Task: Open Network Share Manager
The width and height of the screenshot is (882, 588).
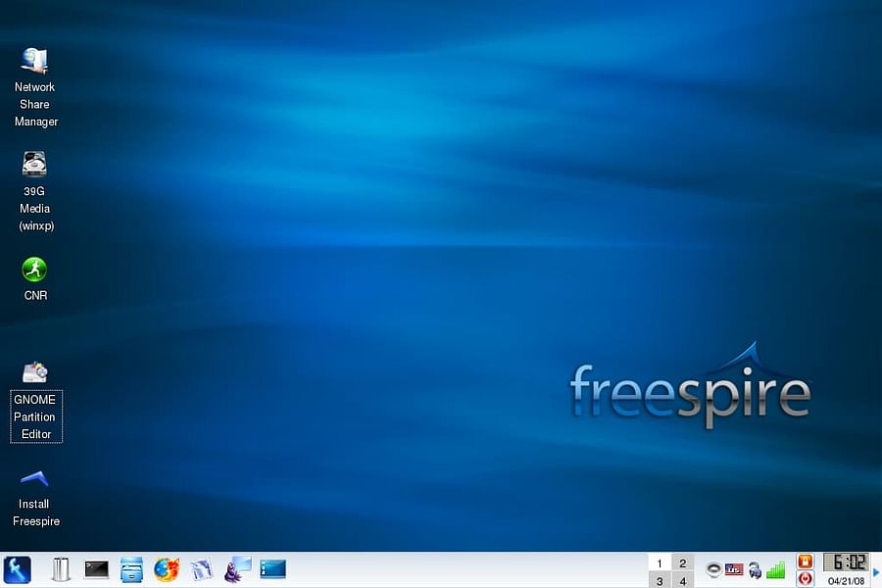Action: [x=34, y=59]
